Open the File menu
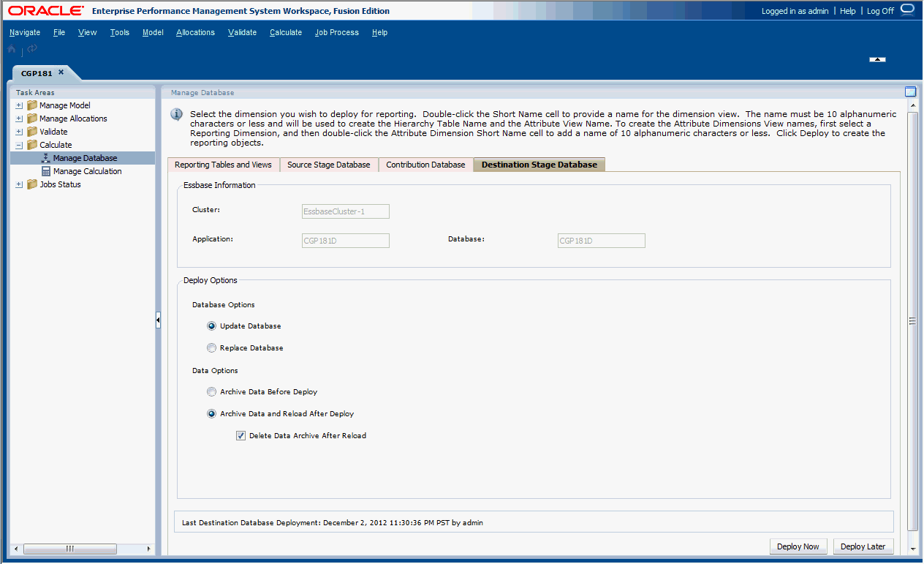The height and width of the screenshot is (564, 924). [59, 32]
